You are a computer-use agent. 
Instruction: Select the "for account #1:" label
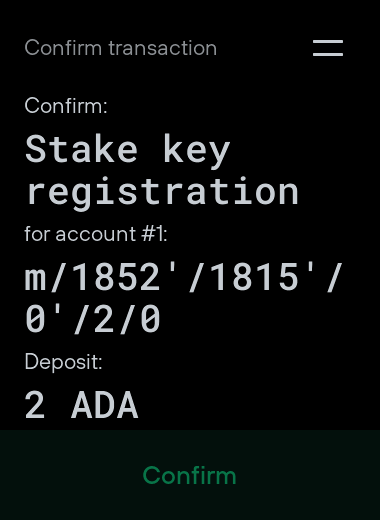(x=96, y=234)
